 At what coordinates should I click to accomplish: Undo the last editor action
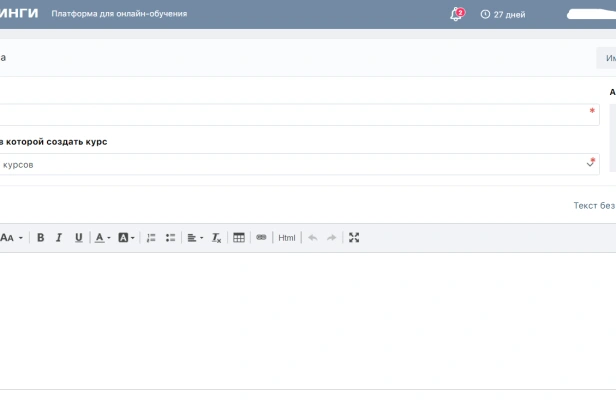[x=313, y=238]
